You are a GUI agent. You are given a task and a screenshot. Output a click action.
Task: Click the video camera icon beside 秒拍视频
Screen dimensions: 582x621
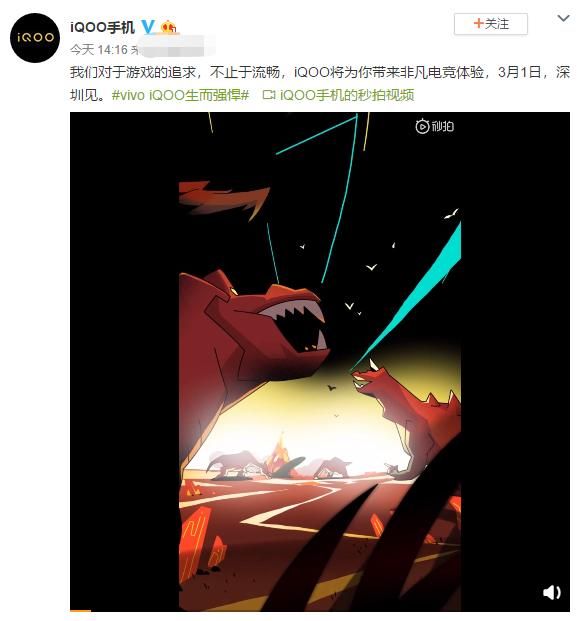click(x=269, y=95)
